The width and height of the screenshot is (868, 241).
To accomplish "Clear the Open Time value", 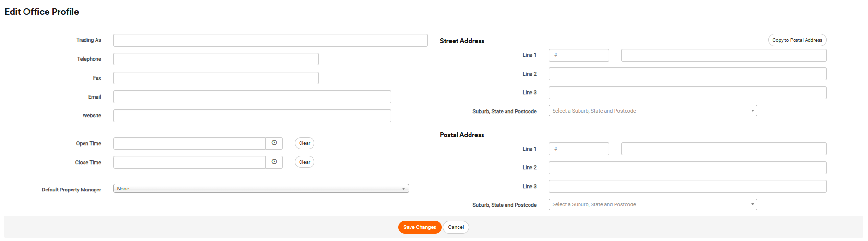I will [304, 143].
